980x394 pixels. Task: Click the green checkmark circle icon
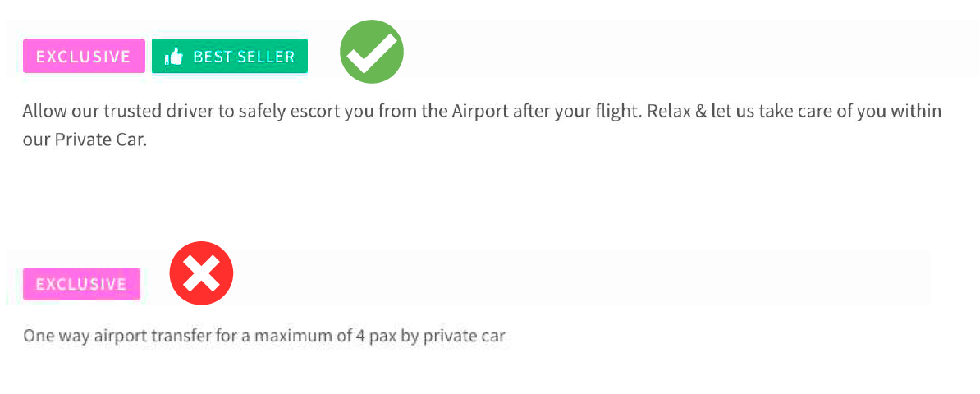coord(372,52)
